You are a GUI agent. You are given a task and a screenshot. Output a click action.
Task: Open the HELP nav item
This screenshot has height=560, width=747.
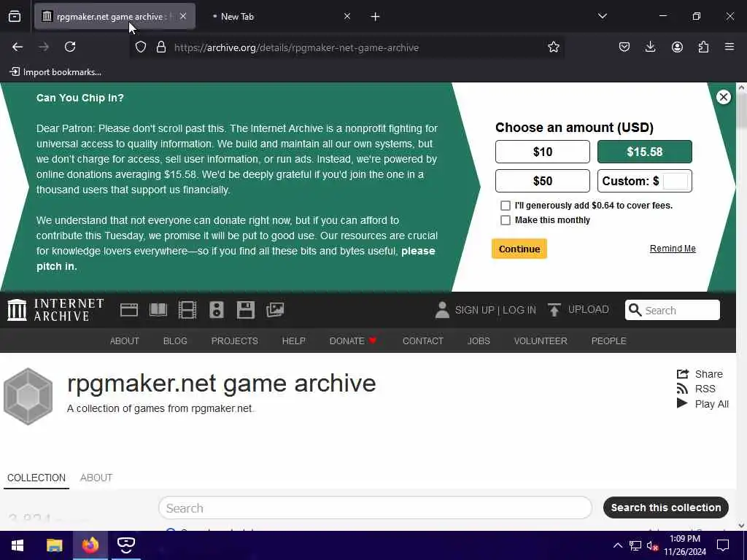point(293,341)
